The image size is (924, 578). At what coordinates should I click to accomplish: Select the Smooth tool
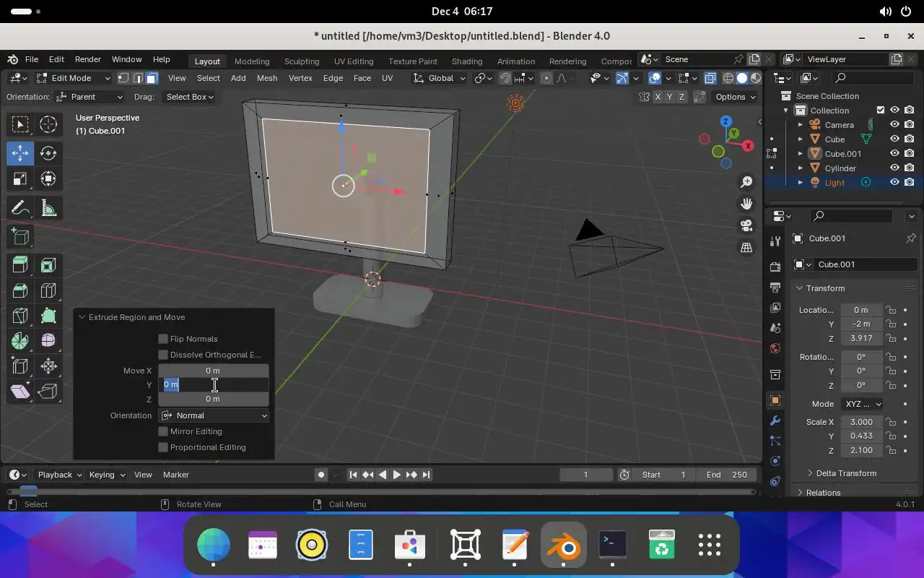pos(48,340)
